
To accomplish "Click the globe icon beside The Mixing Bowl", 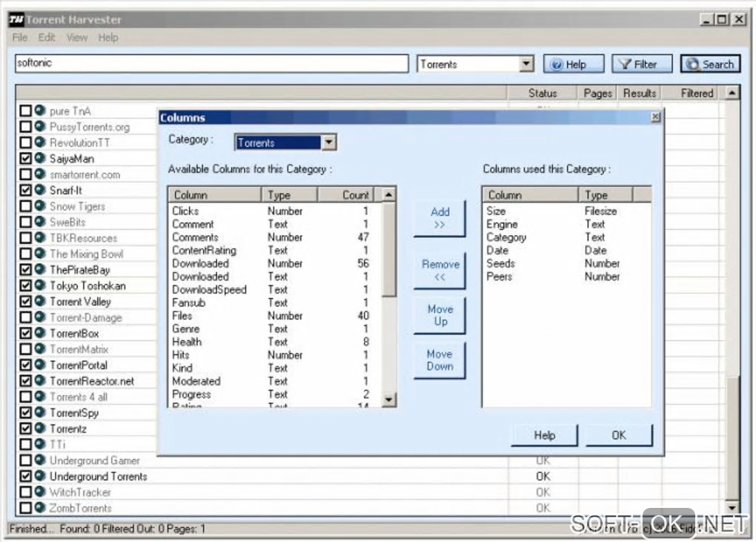I will 40,253.
